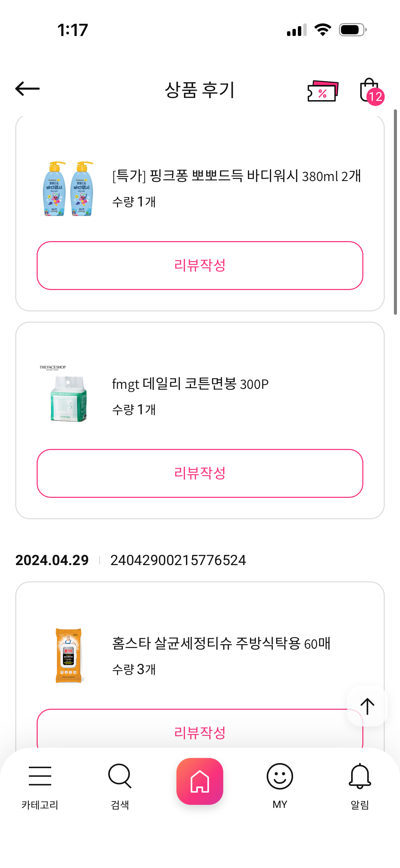The width and height of the screenshot is (400, 868).
Task: Tap the scroll-to-top arrow button
Action: 367,706
